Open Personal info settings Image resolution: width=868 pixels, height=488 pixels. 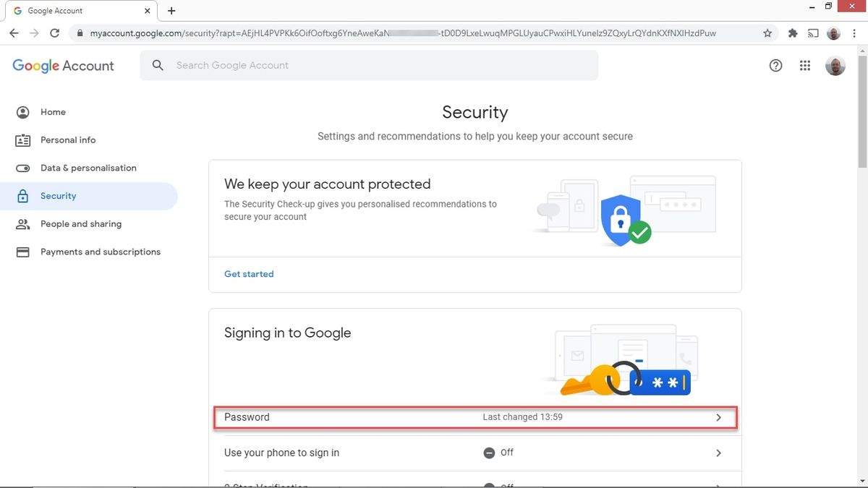pyautogui.click(x=68, y=140)
